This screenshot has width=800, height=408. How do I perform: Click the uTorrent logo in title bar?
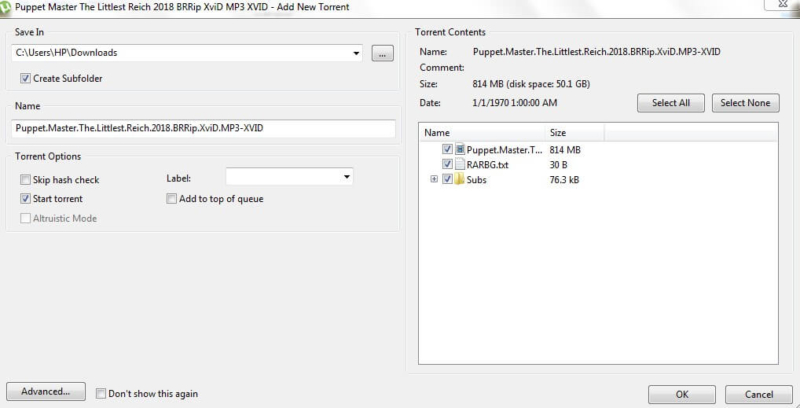coord(5,8)
